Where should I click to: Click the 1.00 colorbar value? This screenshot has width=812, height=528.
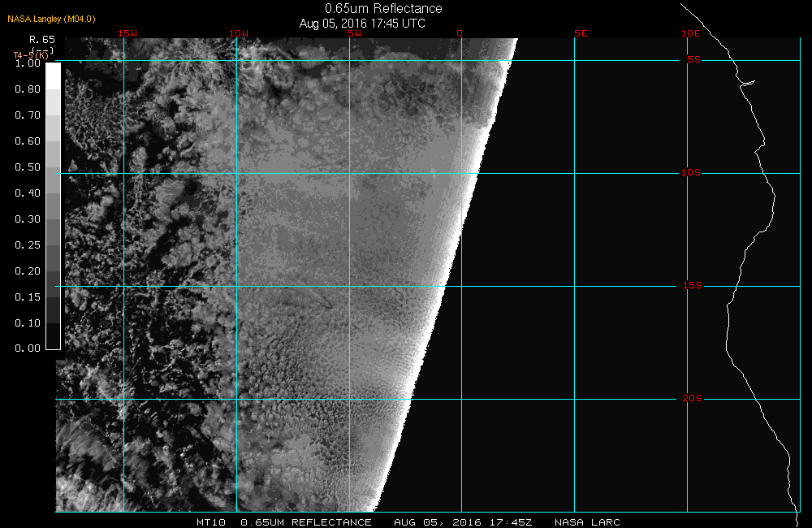pos(28,63)
